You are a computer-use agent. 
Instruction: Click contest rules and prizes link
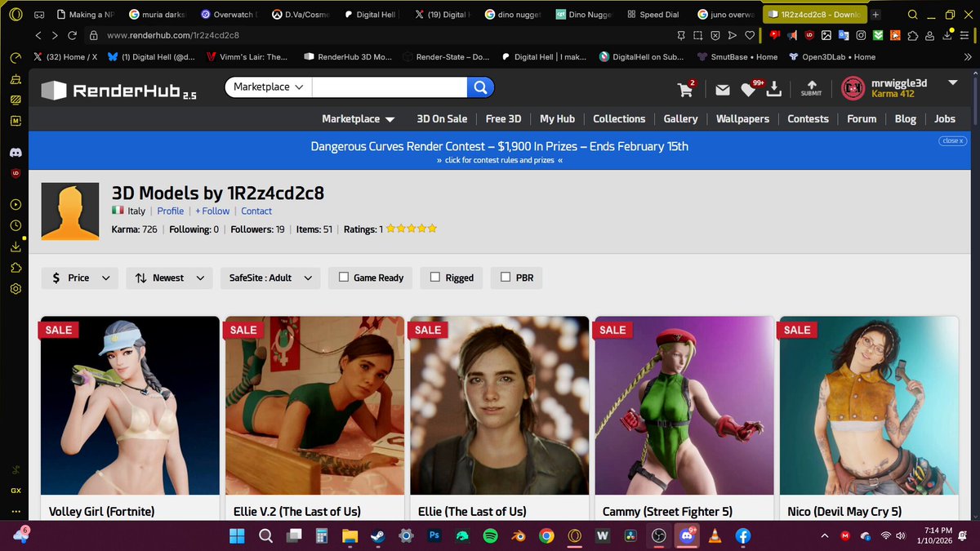click(x=500, y=160)
